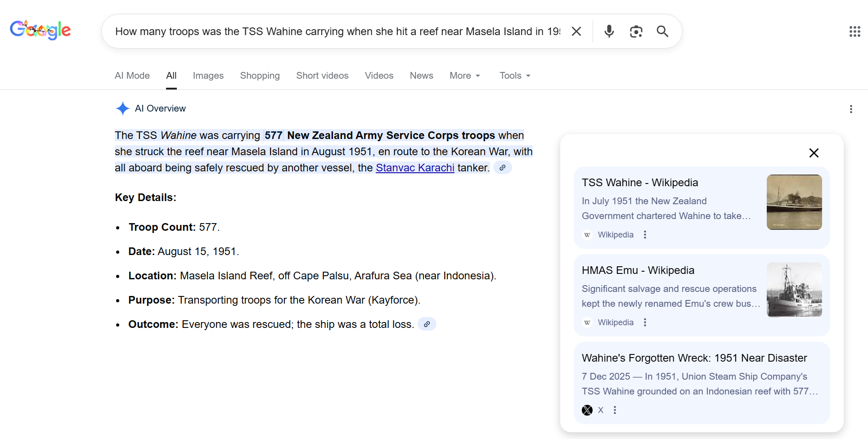The width and height of the screenshot is (868, 439).
Task: Open the Google apps grid
Action: (x=855, y=31)
